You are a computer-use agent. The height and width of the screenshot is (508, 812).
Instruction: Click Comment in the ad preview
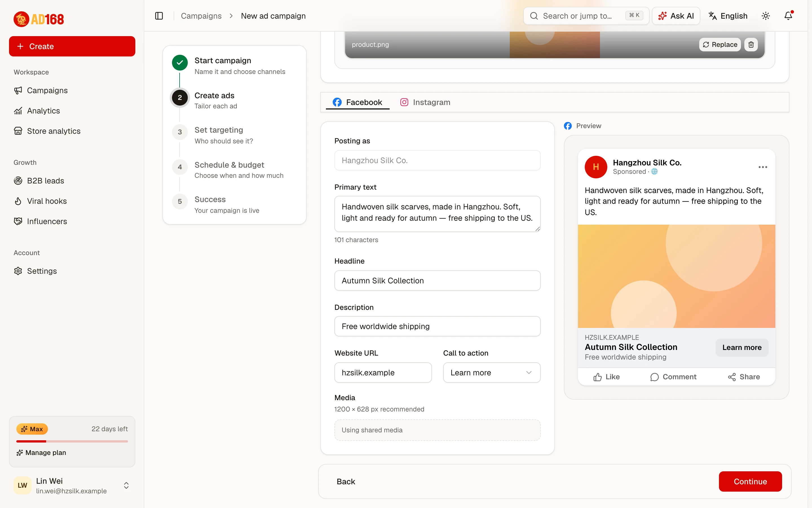tap(673, 377)
